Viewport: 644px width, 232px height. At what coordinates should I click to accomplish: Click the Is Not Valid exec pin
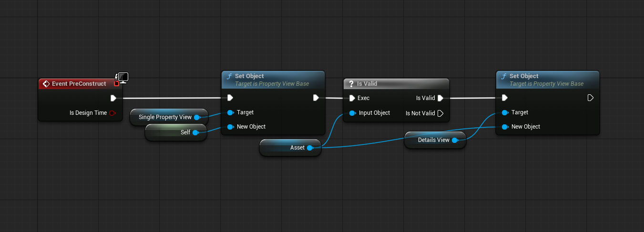[440, 113]
